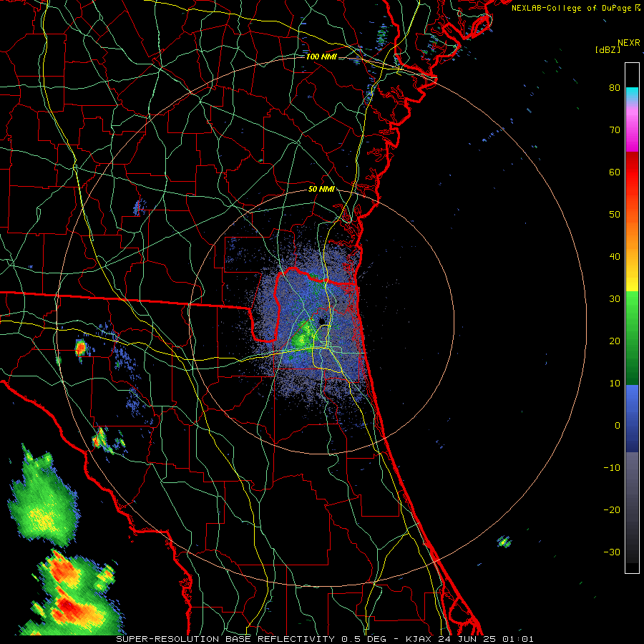Image resolution: width=644 pixels, height=644 pixels.
Task: Click the 0 value on the dBZ scale
Action: point(618,426)
